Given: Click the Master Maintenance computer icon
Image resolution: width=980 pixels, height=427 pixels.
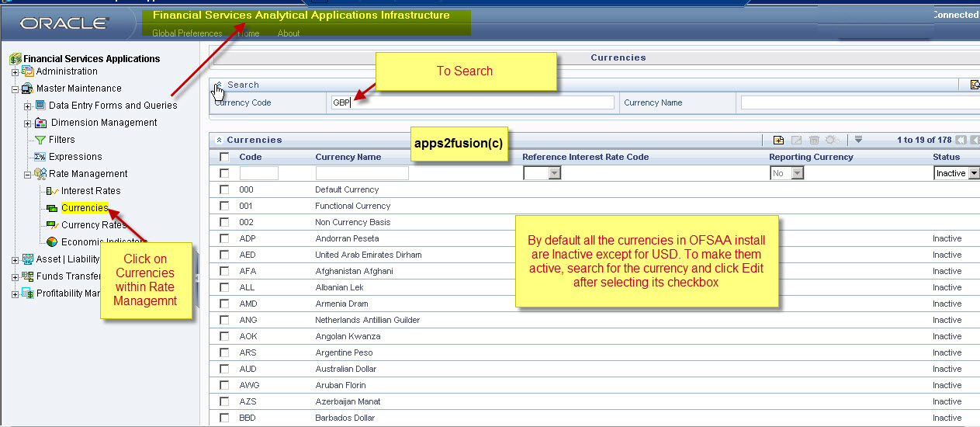Looking at the screenshot, I should pos(27,89).
